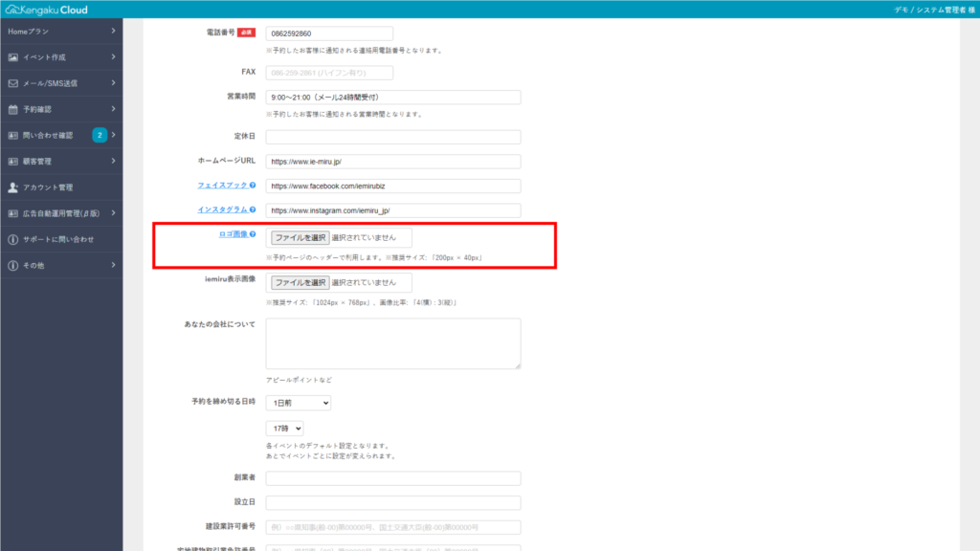The height and width of the screenshot is (551, 980).
Task: Click the Instagram URL input field
Action: point(393,210)
